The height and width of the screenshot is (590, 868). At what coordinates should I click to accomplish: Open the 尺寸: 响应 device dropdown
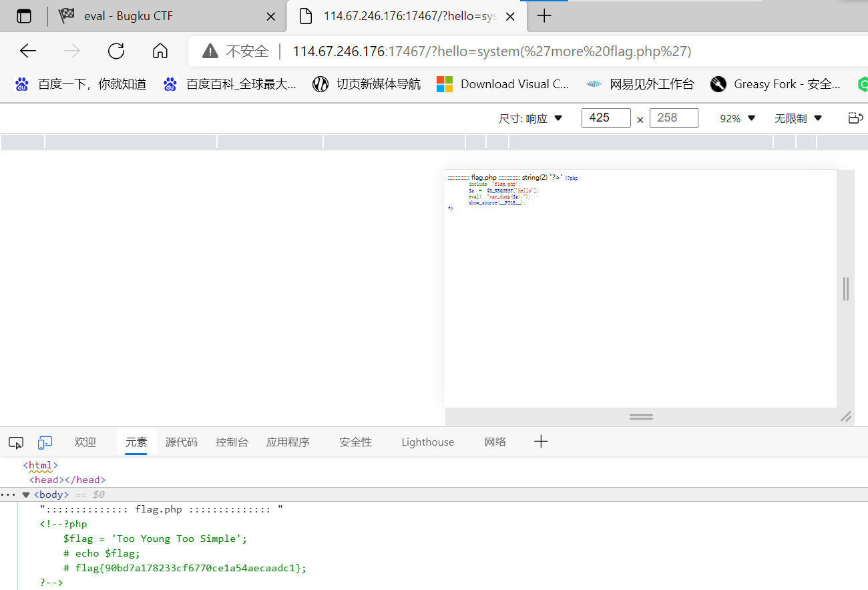(531, 118)
